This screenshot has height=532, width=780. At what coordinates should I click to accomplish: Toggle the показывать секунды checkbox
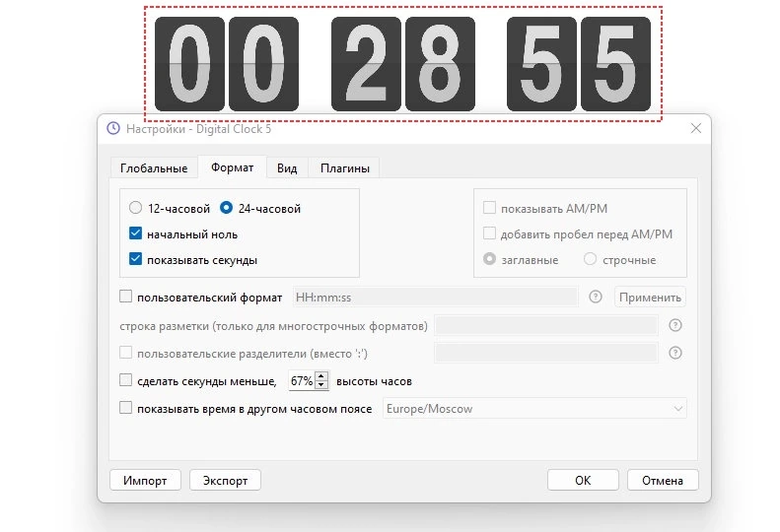pos(135,259)
